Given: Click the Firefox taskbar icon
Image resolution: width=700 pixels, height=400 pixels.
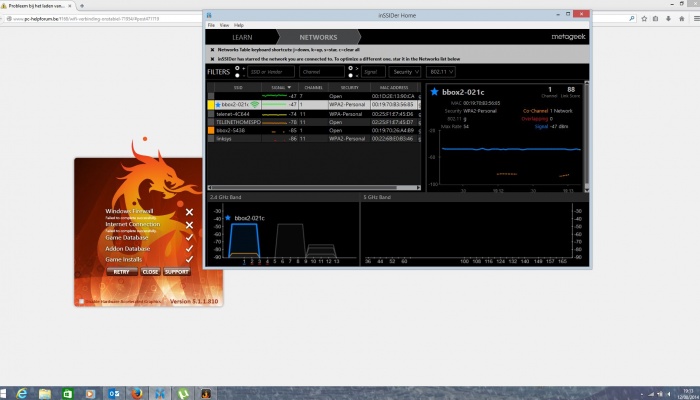Looking at the screenshot, I should point(137,393).
